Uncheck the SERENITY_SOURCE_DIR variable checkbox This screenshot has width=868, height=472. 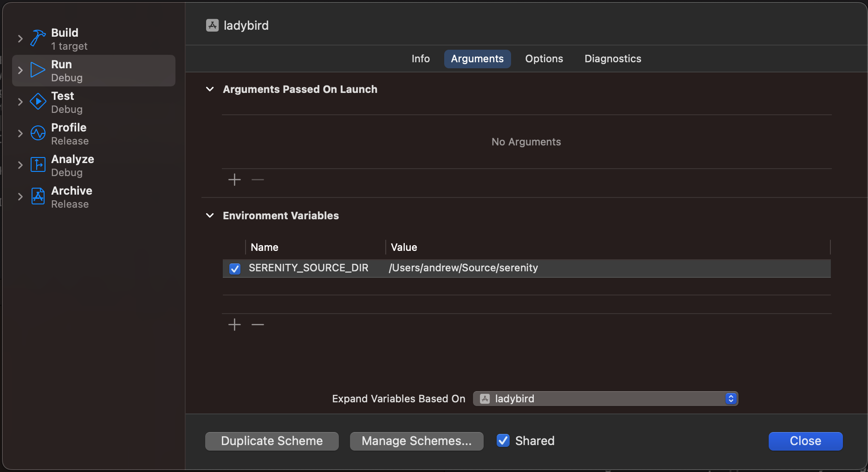tap(235, 269)
